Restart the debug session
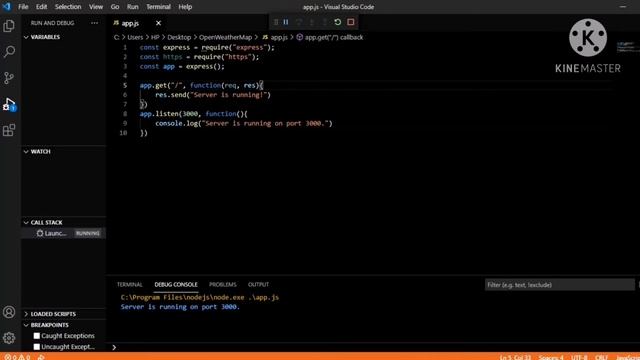Image resolution: width=640 pixels, height=360 pixels. [338, 22]
